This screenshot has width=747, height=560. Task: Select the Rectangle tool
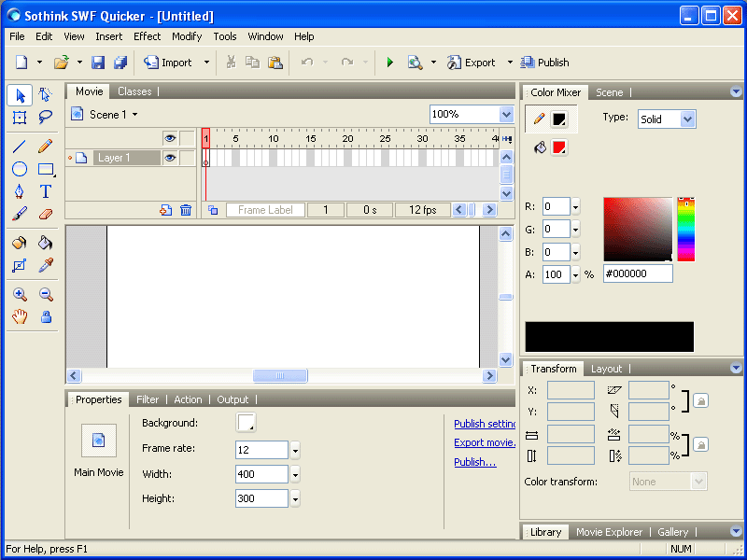(45, 169)
